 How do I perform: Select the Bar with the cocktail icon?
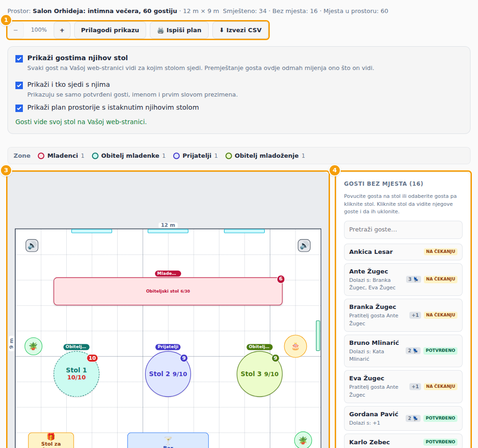[x=168, y=441]
